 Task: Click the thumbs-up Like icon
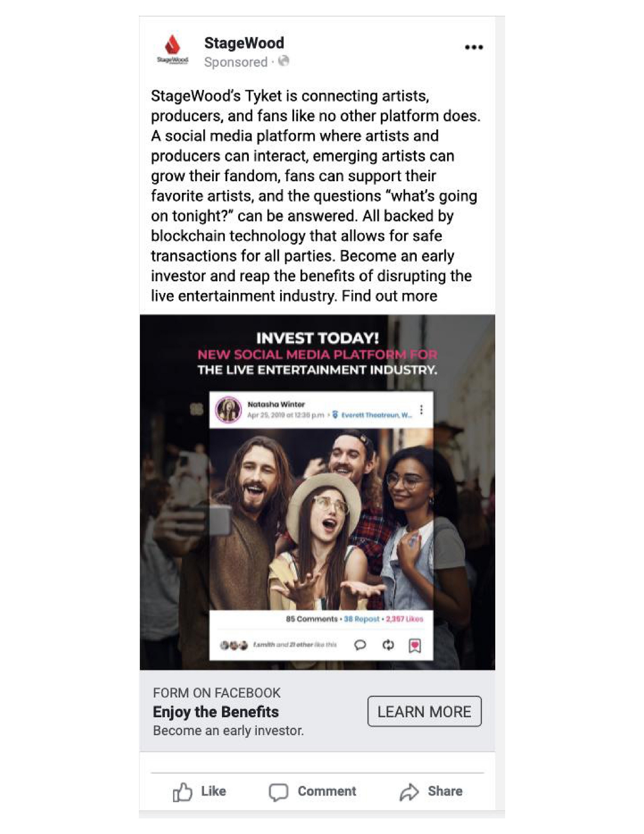click(182, 792)
